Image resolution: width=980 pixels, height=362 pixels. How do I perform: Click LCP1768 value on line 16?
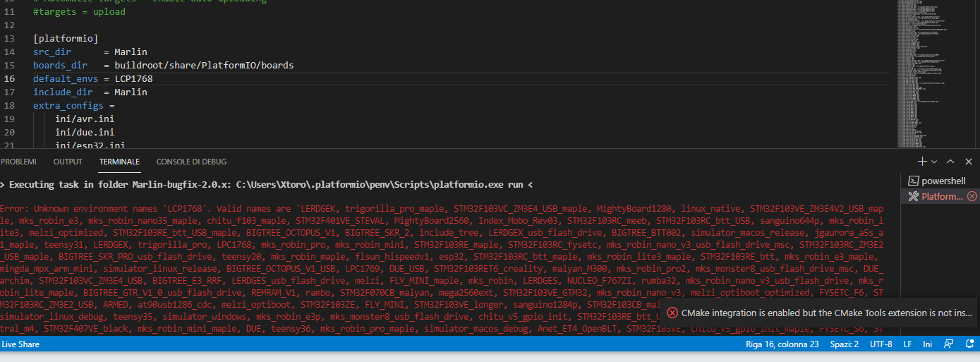pyautogui.click(x=133, y=78)
